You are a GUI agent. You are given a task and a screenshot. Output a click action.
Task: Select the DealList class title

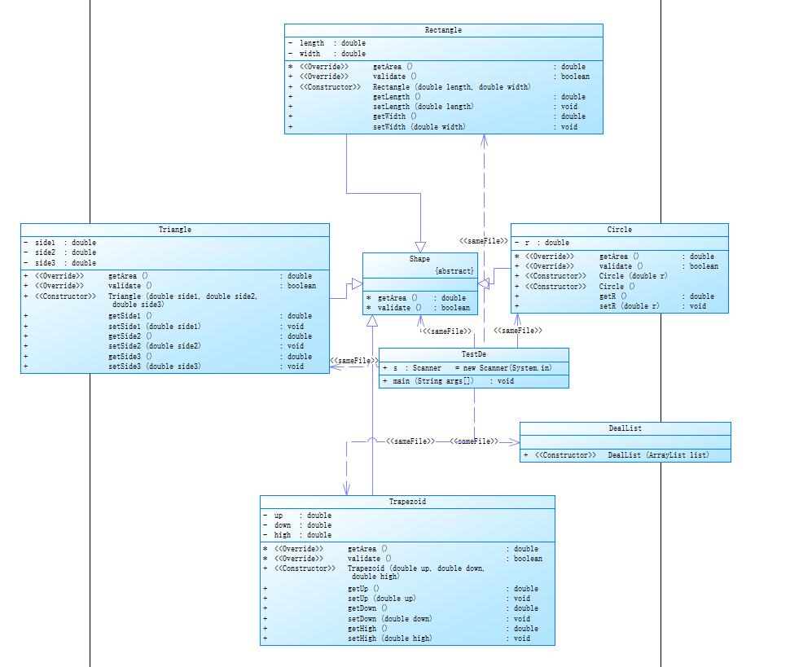point(625,428)
